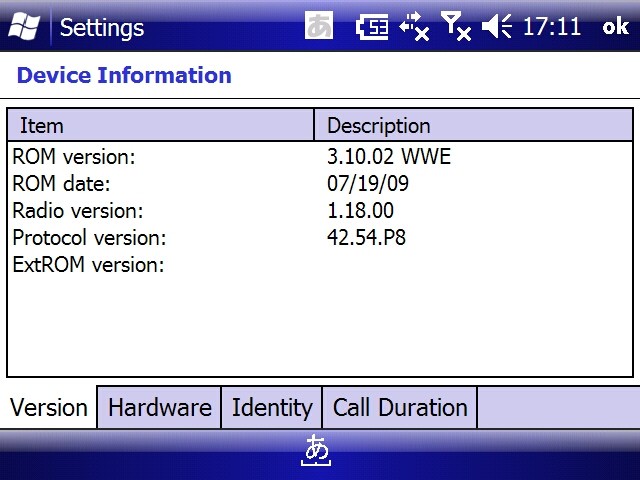This screenshot has height=480, width=640.
Task: Open the Identity tab
Action: pos(272,407)
